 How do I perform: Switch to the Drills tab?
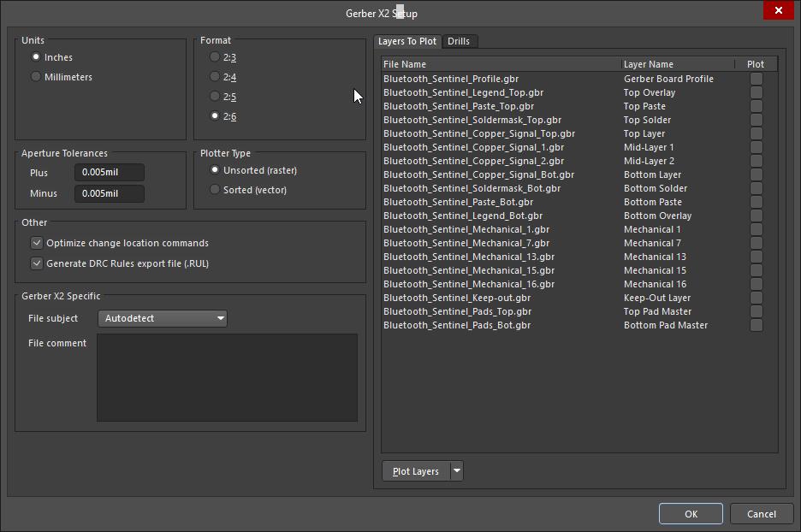pyautogui.click(x=459, y=41)
